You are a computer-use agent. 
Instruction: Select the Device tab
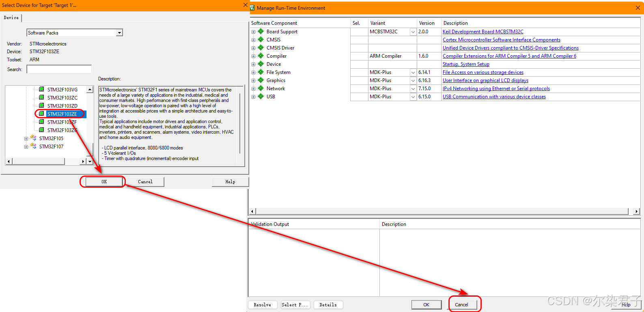[x=11, y=17]
